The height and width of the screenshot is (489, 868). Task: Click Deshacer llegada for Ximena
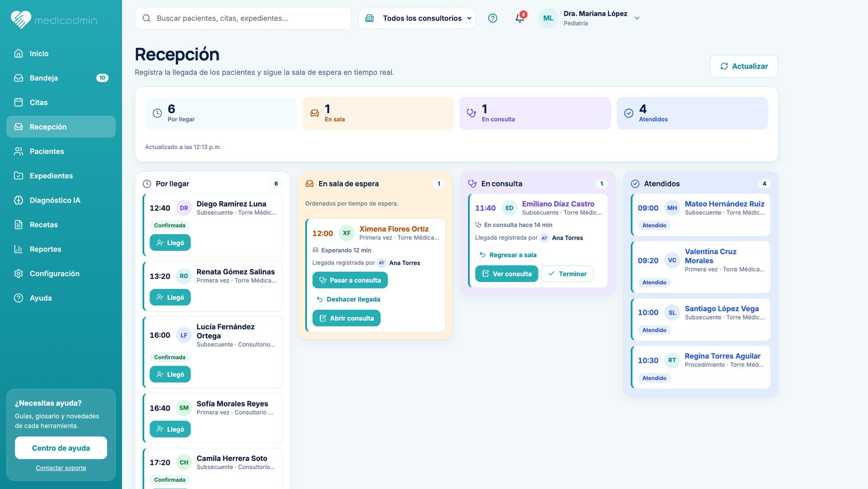tap(348, 299)
